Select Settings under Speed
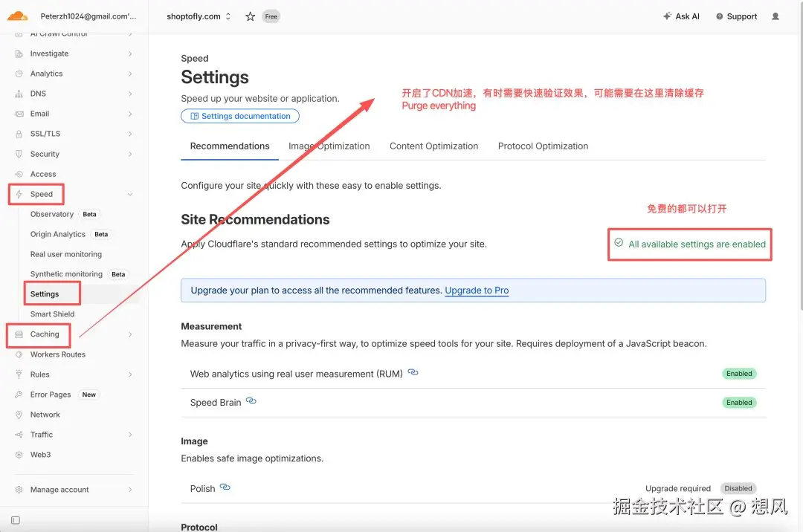This screenshot has width=803, height=532. tap(45, 294)
